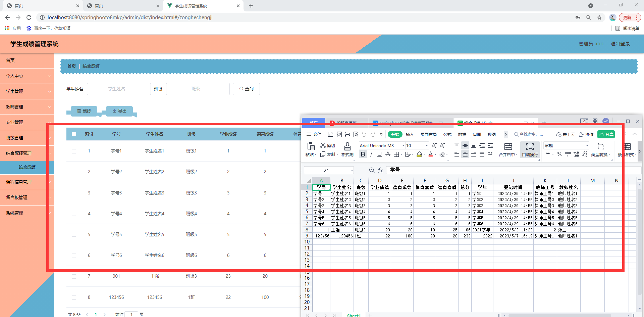This screenshot has height=317, width=644.
Task: Select the format painter (格式刷) tool
Action: [x=347, y=149]
